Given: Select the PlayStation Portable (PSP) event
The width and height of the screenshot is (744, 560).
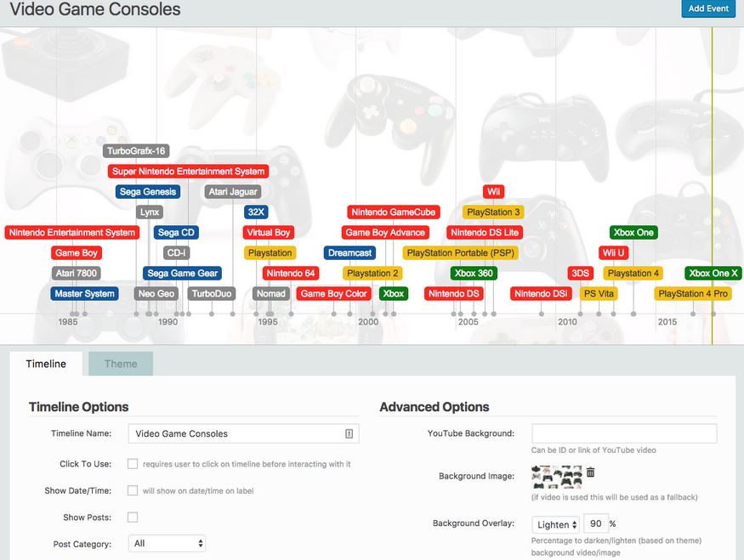Looking at the screenshot, I should [x=461, y=252].
